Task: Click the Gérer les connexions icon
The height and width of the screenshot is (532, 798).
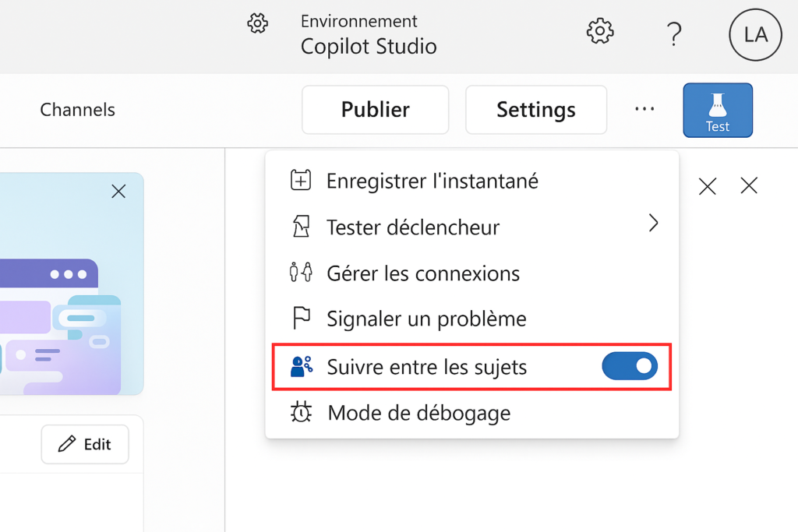Action: pos(301,273)
